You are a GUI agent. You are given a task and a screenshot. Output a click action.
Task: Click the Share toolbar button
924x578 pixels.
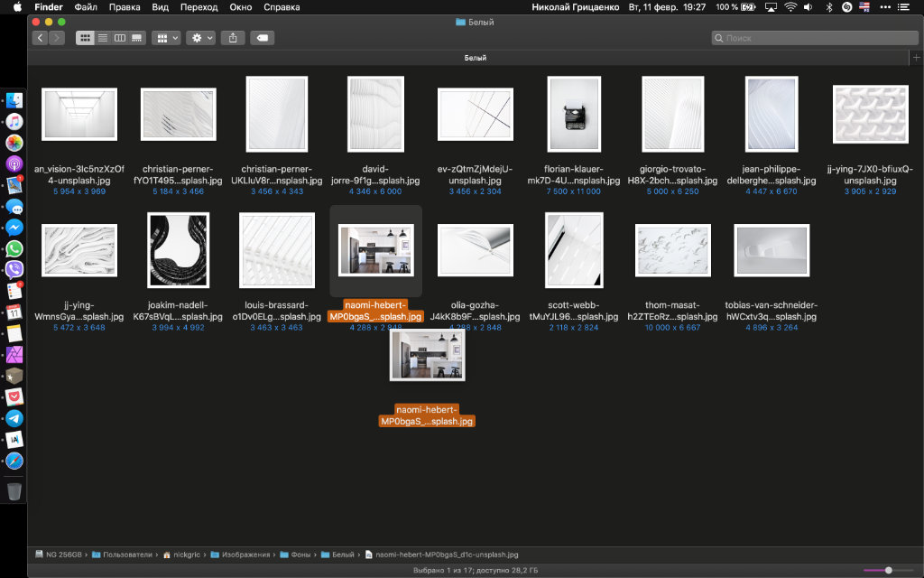point(233,38)
